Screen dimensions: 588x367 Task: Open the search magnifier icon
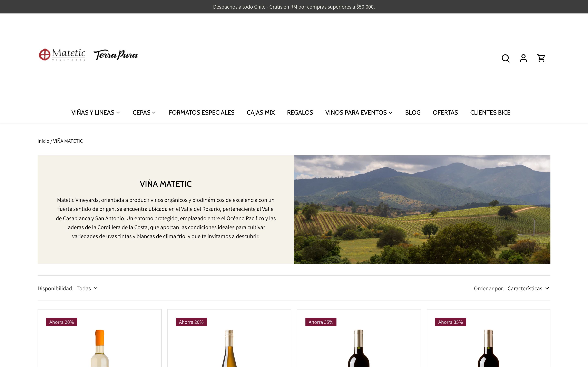click(505, 58)
